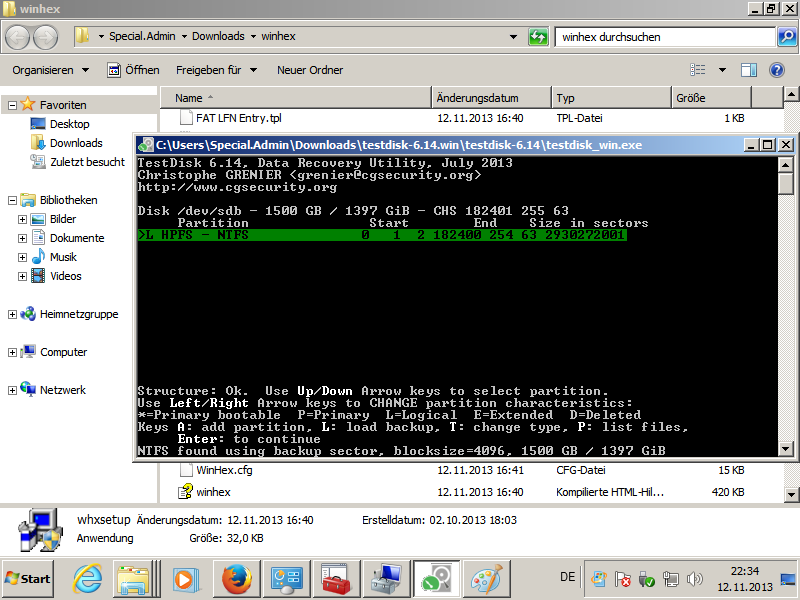Open Windows Explorer taskbar icon
The height and width of the screenshot is (600, 800).
(x=134, y=579)
